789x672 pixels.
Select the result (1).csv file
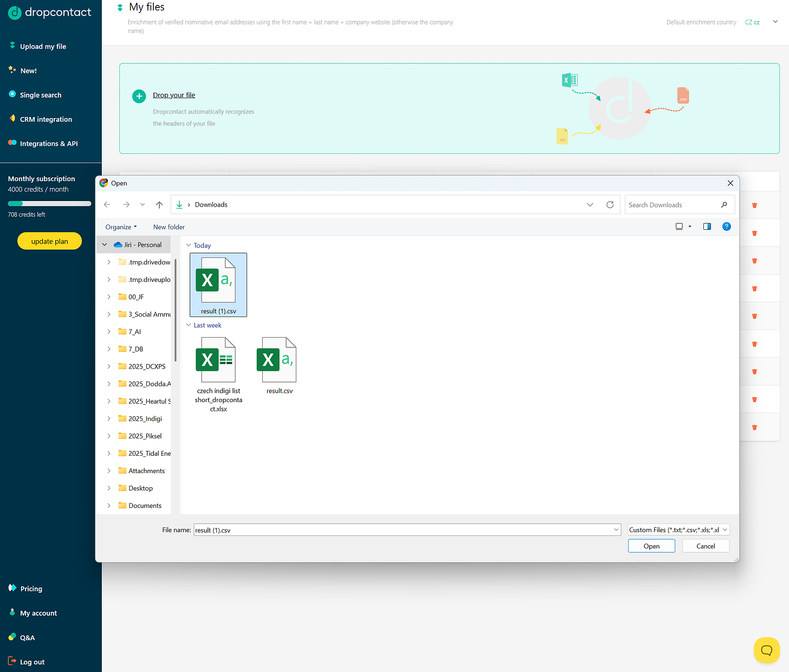[218, 285]
